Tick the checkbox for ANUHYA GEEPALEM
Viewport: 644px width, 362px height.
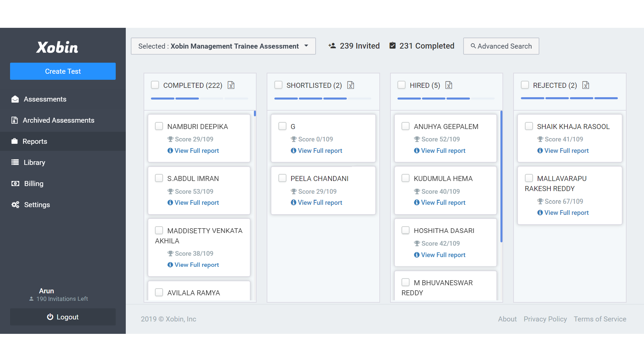click(x=406, y=126)
